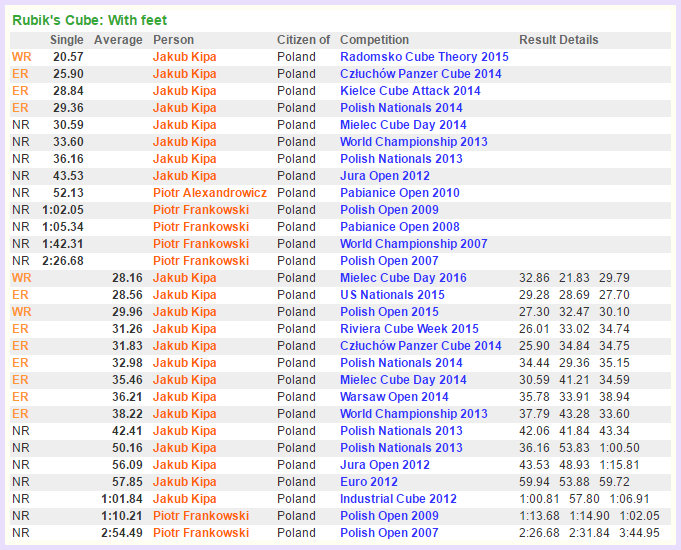Open Pabianice Open 2008 competition page
The image size is (681, 550).
[x=400, y=227]
